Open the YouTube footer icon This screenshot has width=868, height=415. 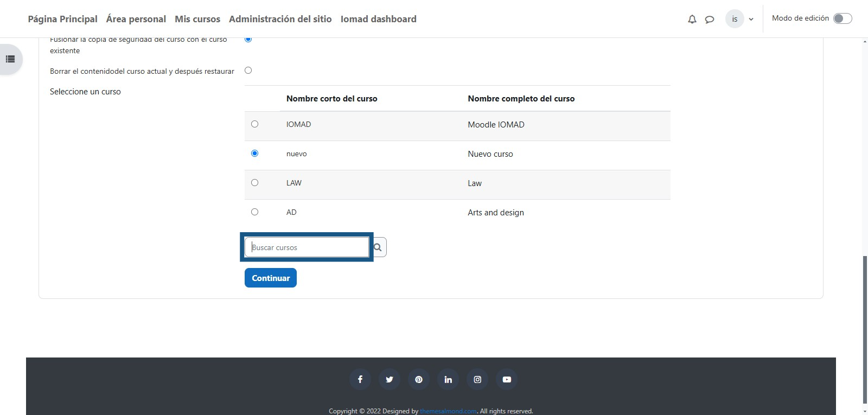[507, 380]
